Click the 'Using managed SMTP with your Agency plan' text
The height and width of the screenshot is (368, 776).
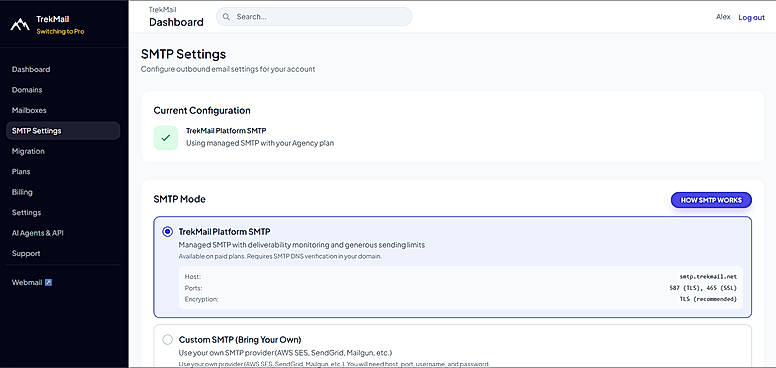pos(260,143)
